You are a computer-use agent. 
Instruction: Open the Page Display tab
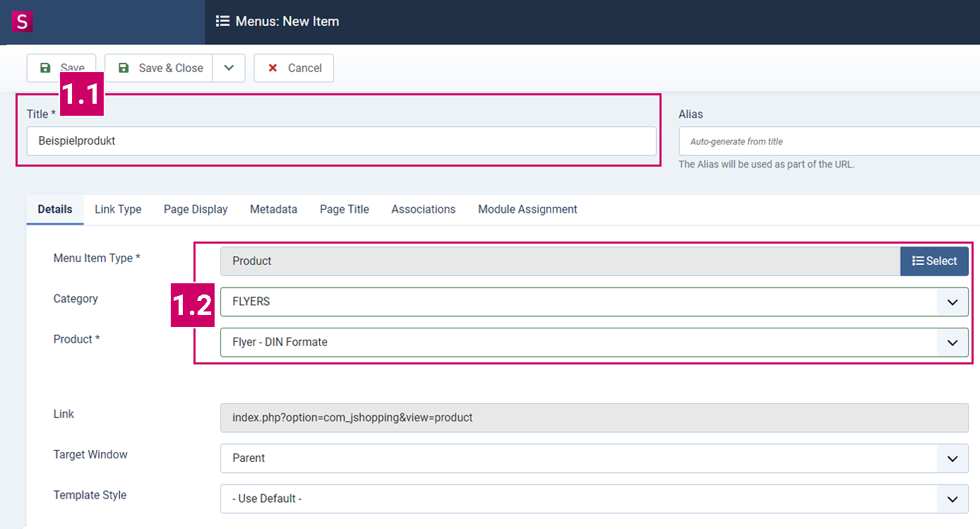pos(196,209)
